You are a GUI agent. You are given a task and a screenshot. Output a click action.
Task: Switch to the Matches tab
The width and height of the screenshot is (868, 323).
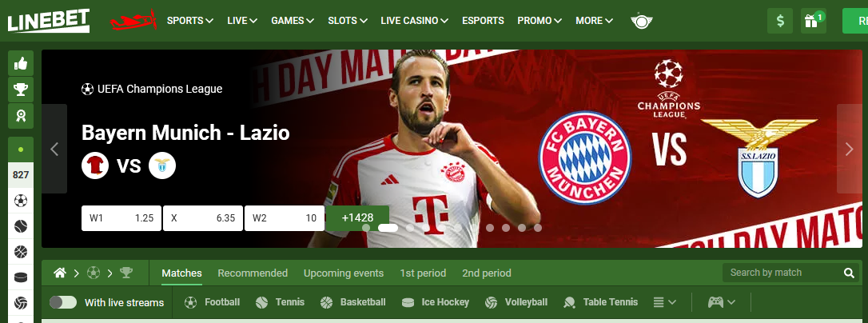[181, 273]
